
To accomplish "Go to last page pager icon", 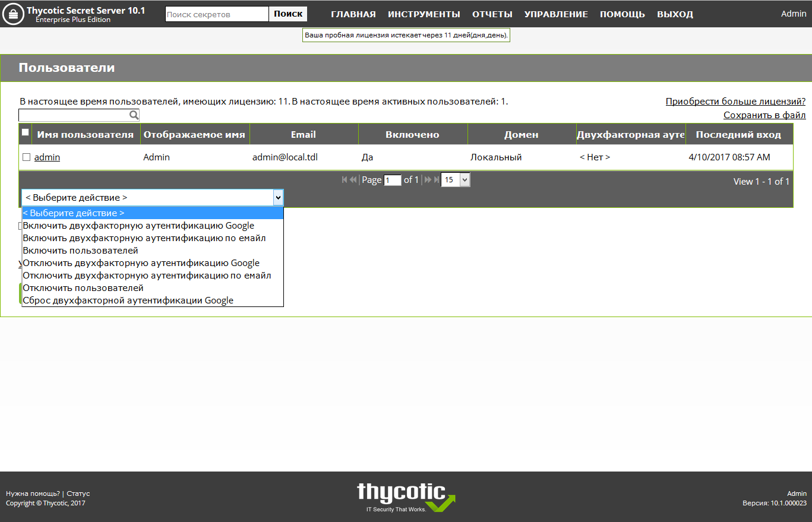I will click(437, 179).
